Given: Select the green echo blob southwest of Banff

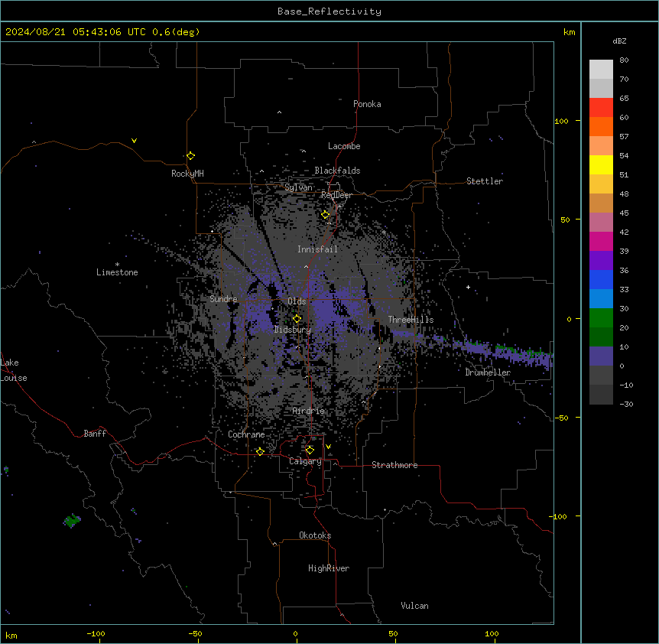Looking at the screenshot, I should tap(72, 520).
